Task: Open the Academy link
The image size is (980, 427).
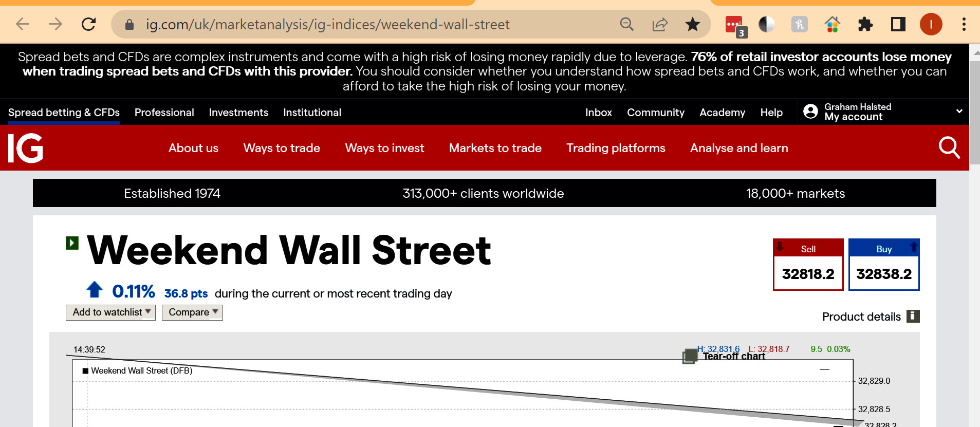Action: pos(722,113)
